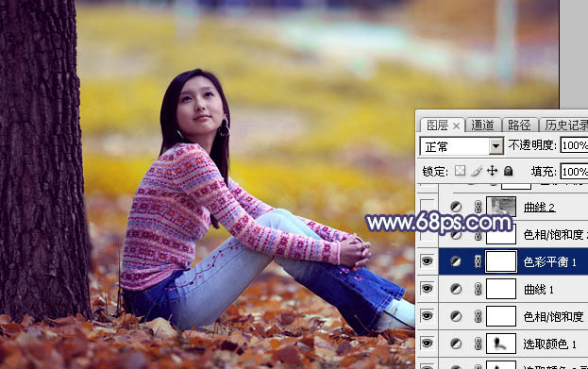Select mask thumbnail of 色相/饱和度 below 曲线 1

point(501,316)
